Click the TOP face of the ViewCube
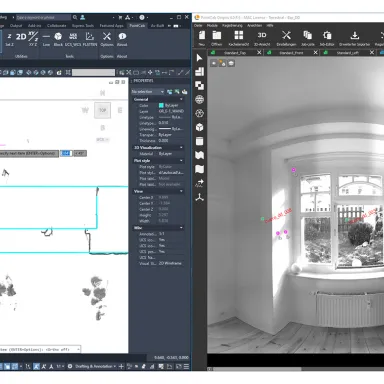 [102, 110]
